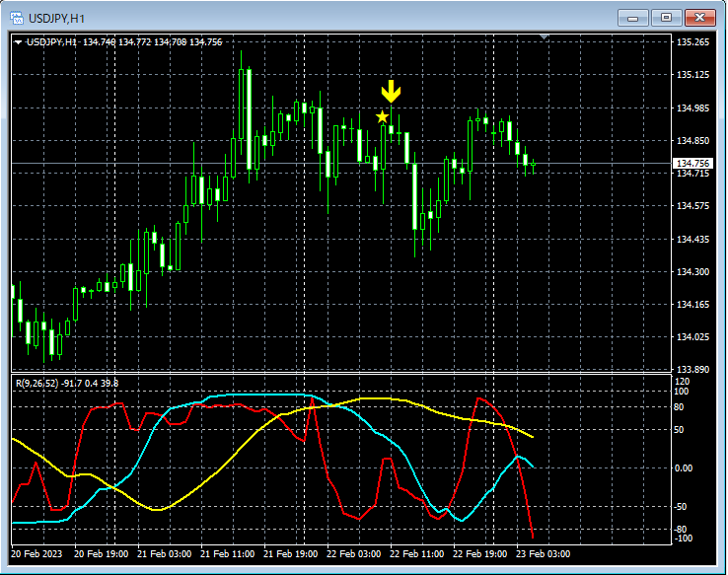This screenshot has width=728, height=575.
Task: Close the USDJPY,H1 chart window
Action: pyautogui.click(x=699, y=18)
